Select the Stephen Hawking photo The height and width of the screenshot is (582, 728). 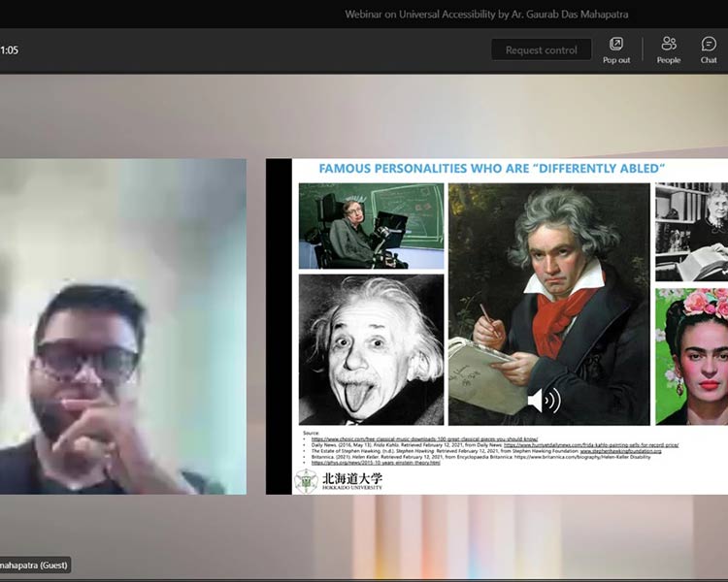coord(371,226)
